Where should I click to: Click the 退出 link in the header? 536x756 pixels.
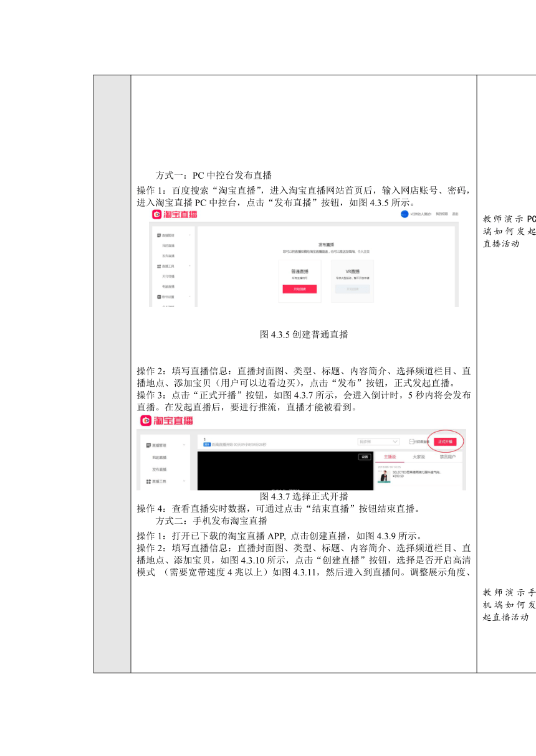454,214
